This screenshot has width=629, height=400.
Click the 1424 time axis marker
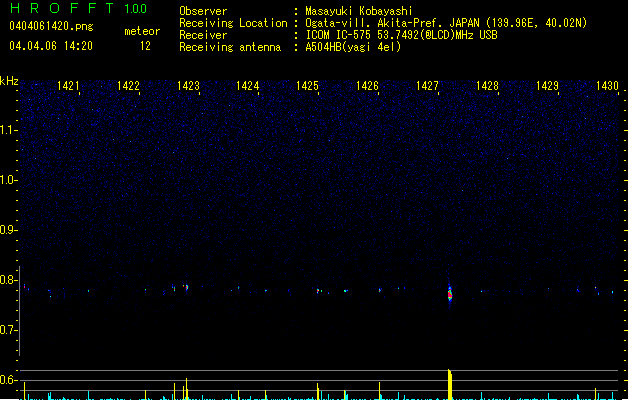point(248,86)
